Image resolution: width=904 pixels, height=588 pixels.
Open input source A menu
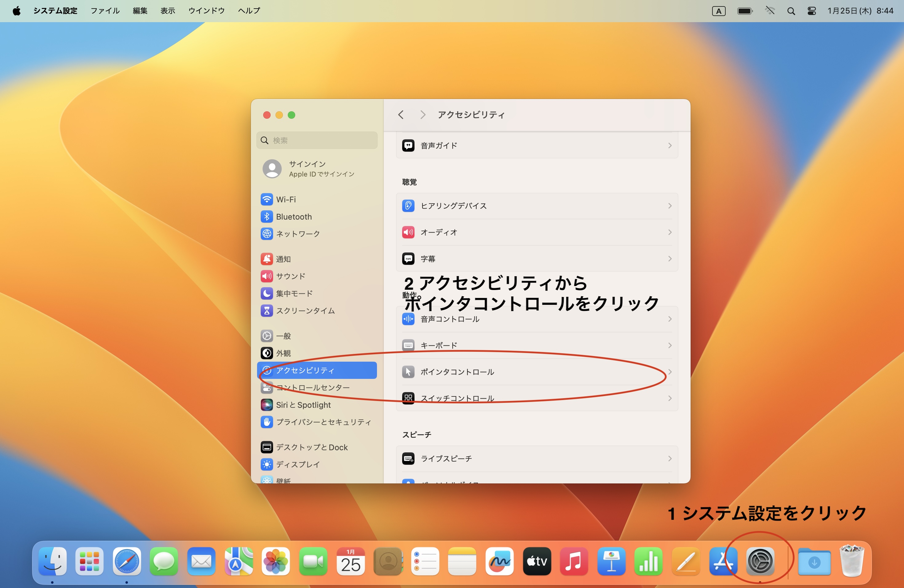pos(719,11)
